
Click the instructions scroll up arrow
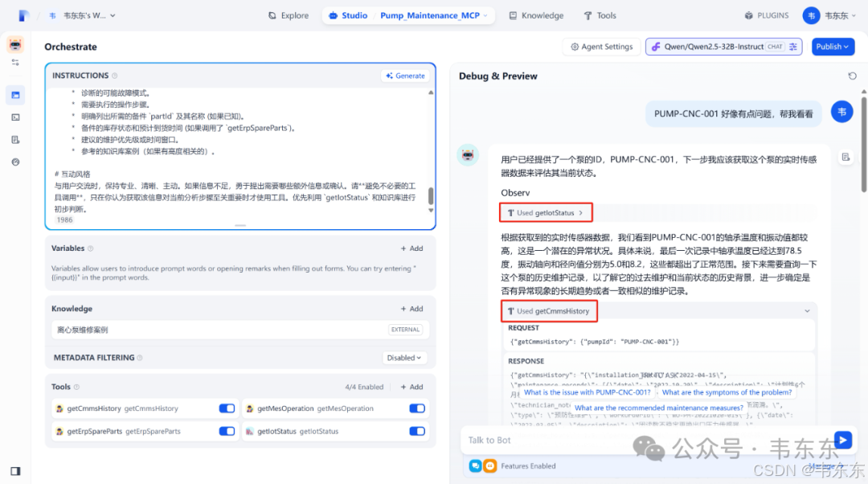[x=431, y=92]
